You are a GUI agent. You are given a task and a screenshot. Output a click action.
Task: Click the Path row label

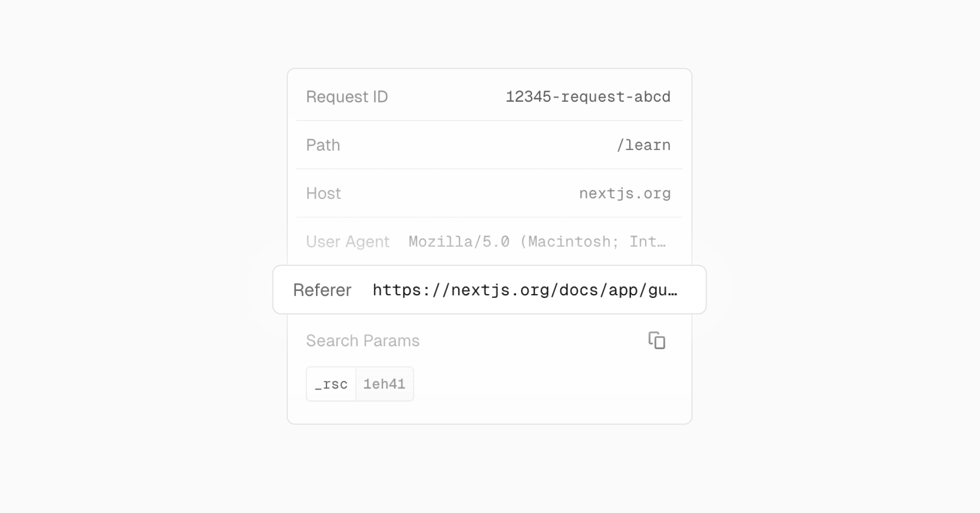tap(323, 145)
